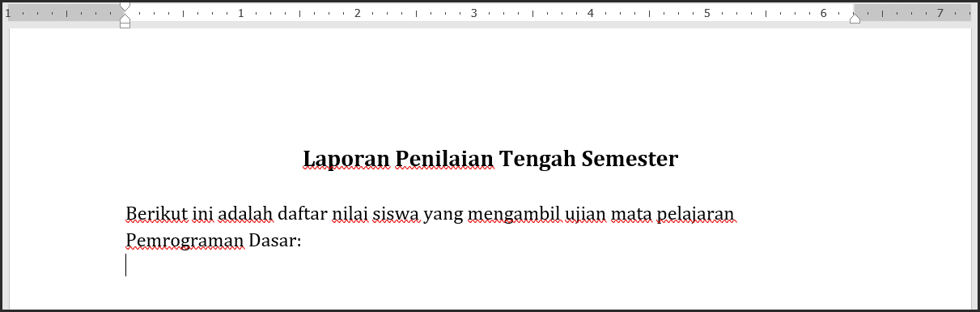This screenshot has height=312, width=980.
Task: Click the word "nilai" in the paragraph
Action: 351,214
